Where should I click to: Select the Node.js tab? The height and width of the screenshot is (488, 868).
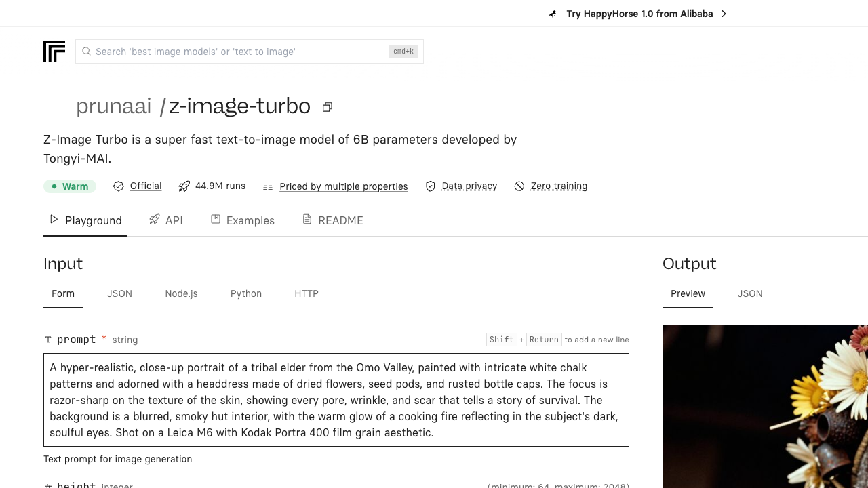(182, 293)
